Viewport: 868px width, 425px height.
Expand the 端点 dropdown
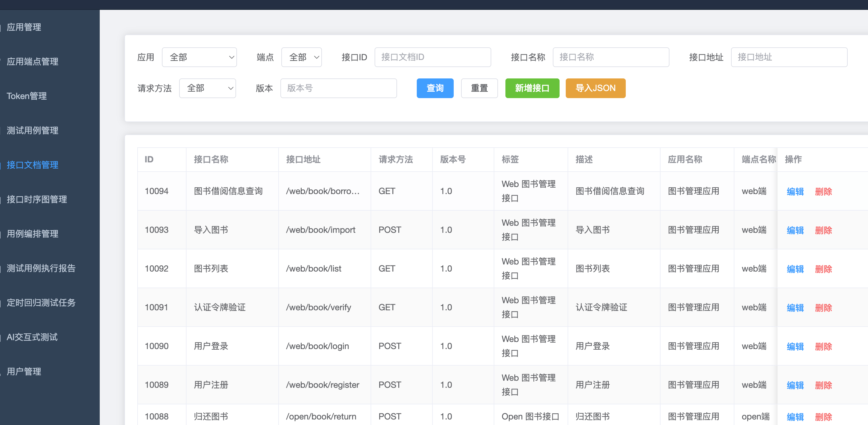click(301, 57)
